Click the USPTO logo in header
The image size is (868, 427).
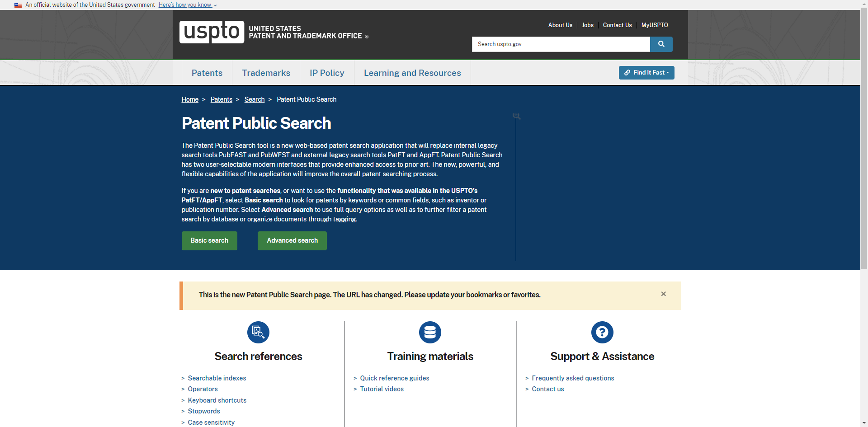click(x=212, y=32)
